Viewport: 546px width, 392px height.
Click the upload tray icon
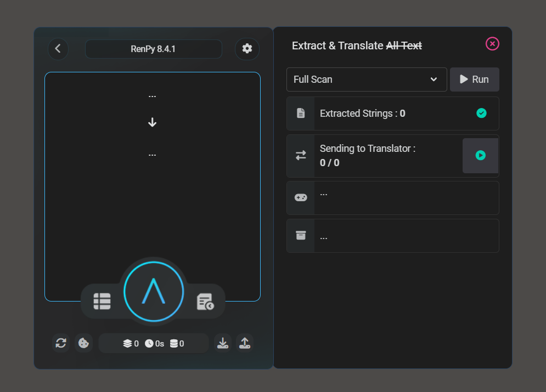pos(245,343)
